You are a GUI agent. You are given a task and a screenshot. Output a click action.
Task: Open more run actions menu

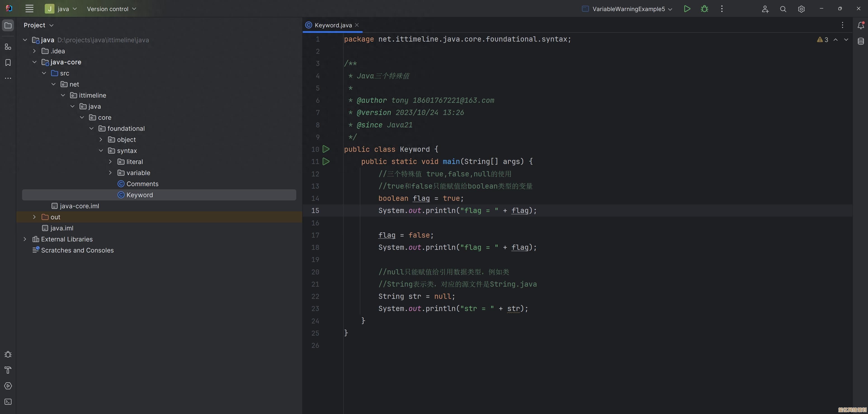point(722,9)
